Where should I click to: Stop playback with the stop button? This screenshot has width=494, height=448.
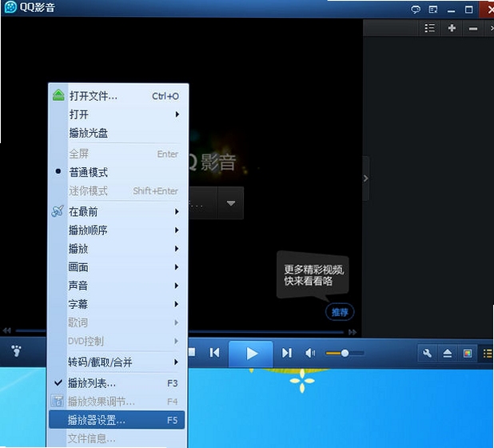point(192,352)
